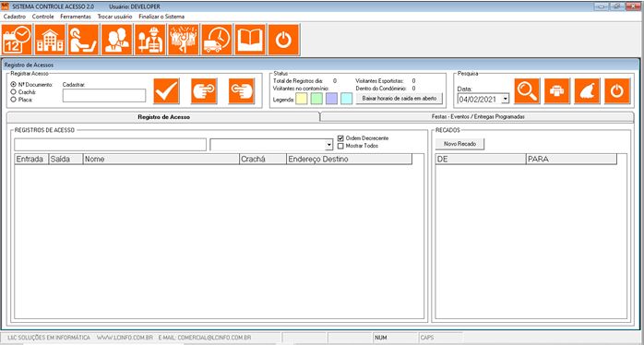Screen dimensions: 644x345
Task: Click the purple legend swatch
Action: tap(331, 99)
